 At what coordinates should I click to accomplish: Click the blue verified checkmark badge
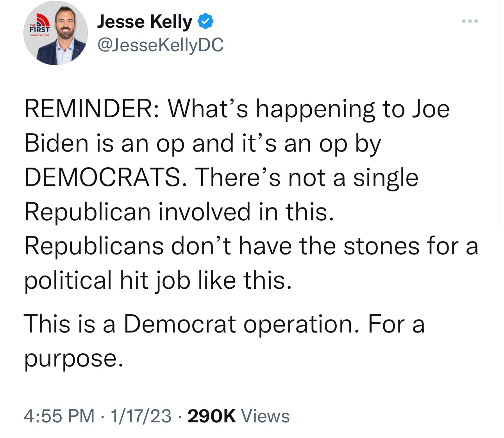(206, 21)
